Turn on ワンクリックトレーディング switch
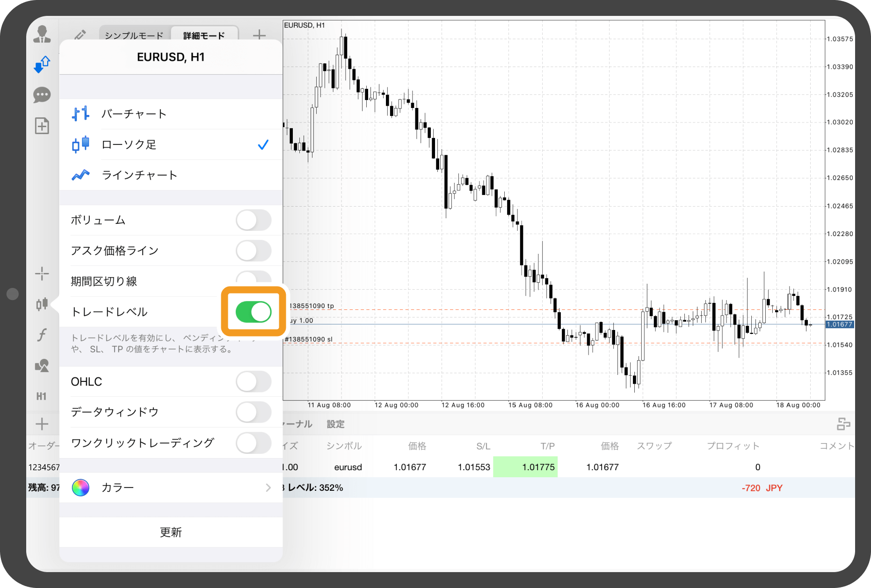 coord(253,443)
